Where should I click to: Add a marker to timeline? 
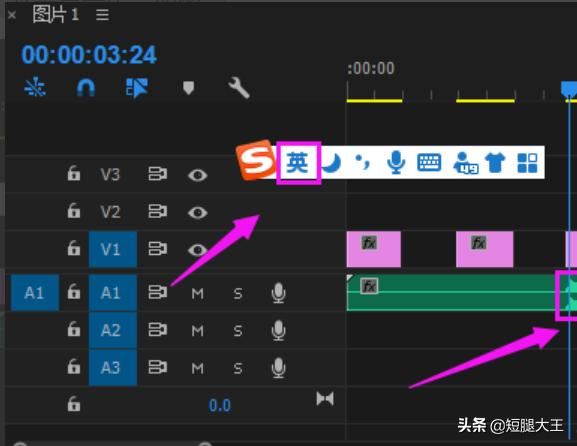(x=188, y=88)
